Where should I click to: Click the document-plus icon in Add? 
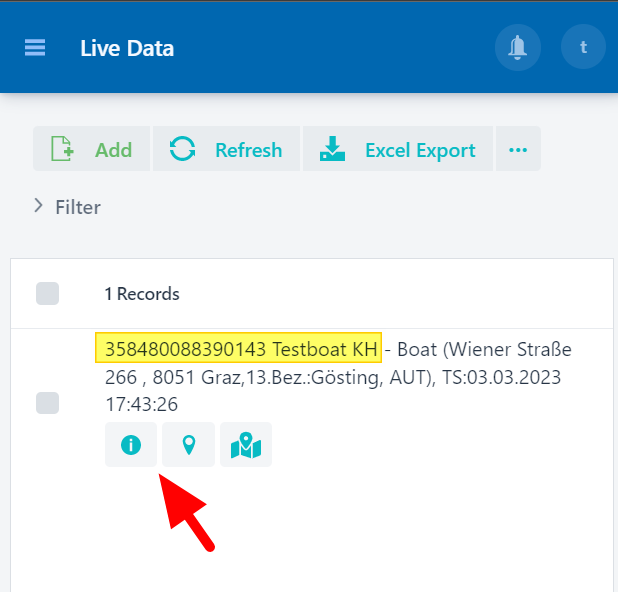(63, 150)
